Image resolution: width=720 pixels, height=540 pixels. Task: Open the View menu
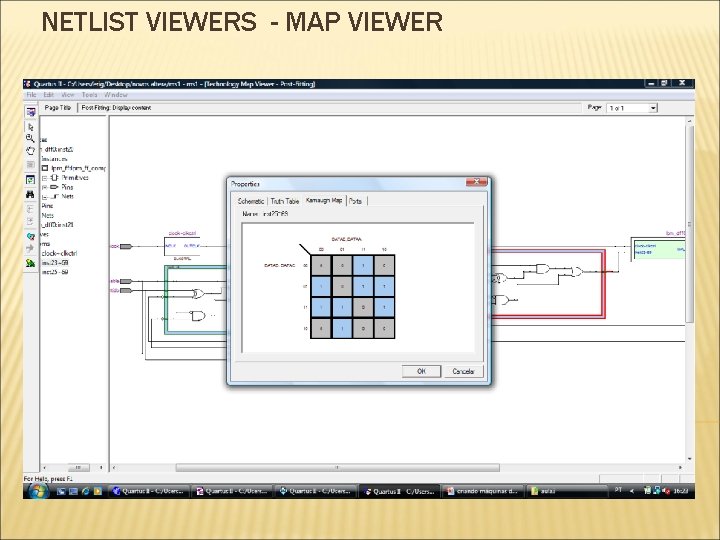(x=68, y=95)
